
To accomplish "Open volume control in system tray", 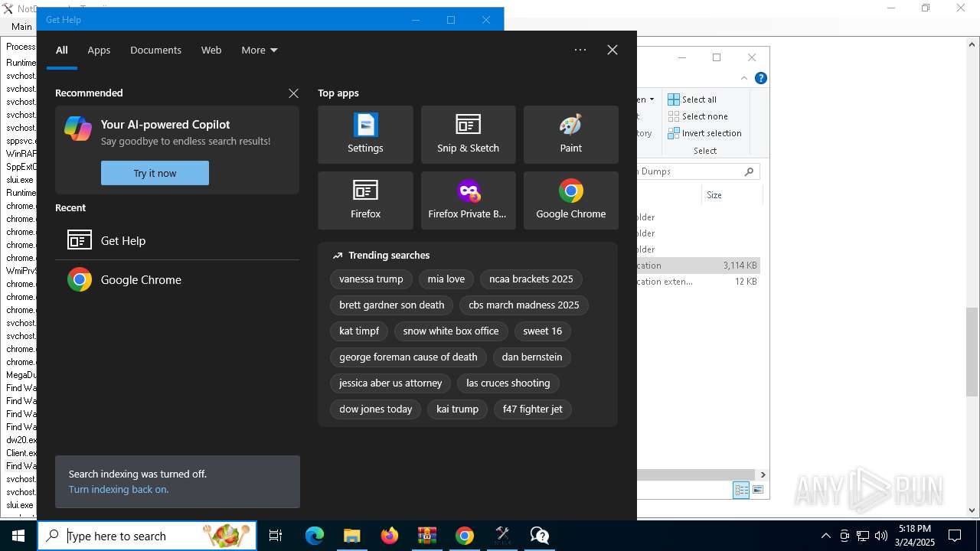I will point(881,536).
